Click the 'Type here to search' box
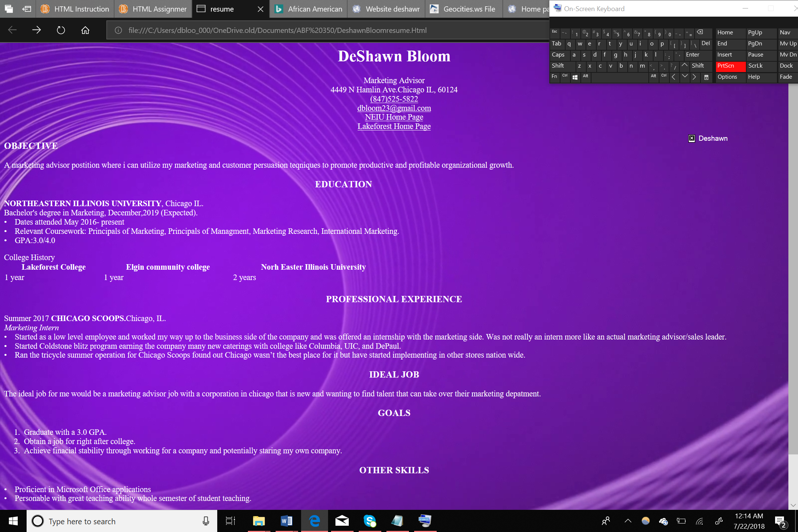Image resolution: width=798 pixels, height=532 pixels. (122, 521)
